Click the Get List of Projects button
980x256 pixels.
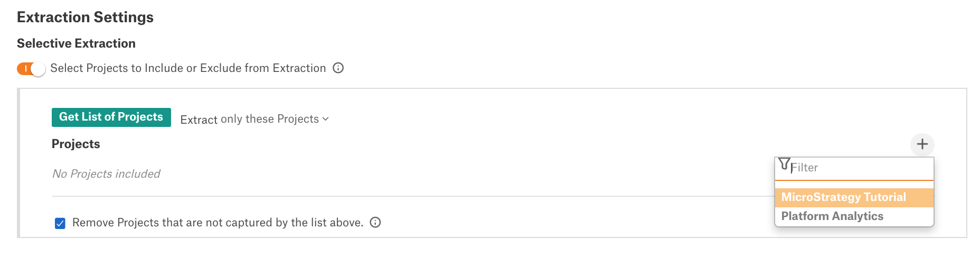(111, 117)
